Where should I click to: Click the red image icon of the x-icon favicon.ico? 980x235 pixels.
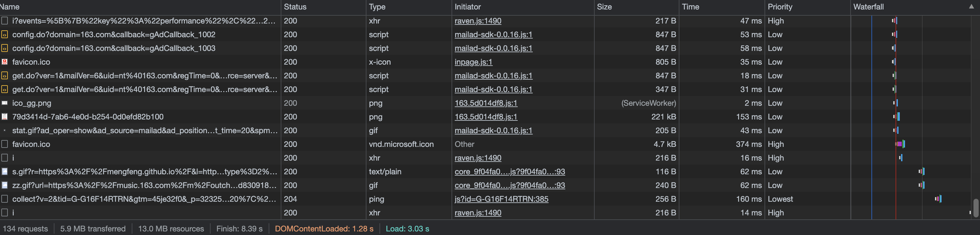coord(5,62)
